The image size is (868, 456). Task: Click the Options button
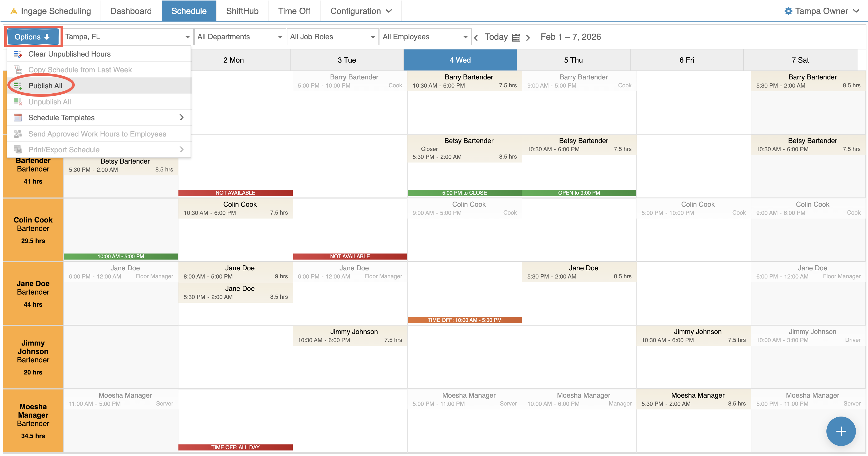coord(32,37)
